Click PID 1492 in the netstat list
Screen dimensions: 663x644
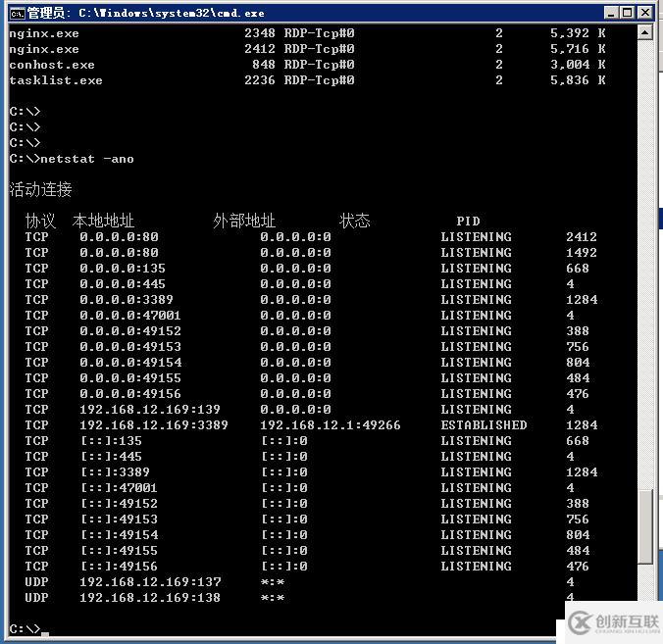[582, 252]
